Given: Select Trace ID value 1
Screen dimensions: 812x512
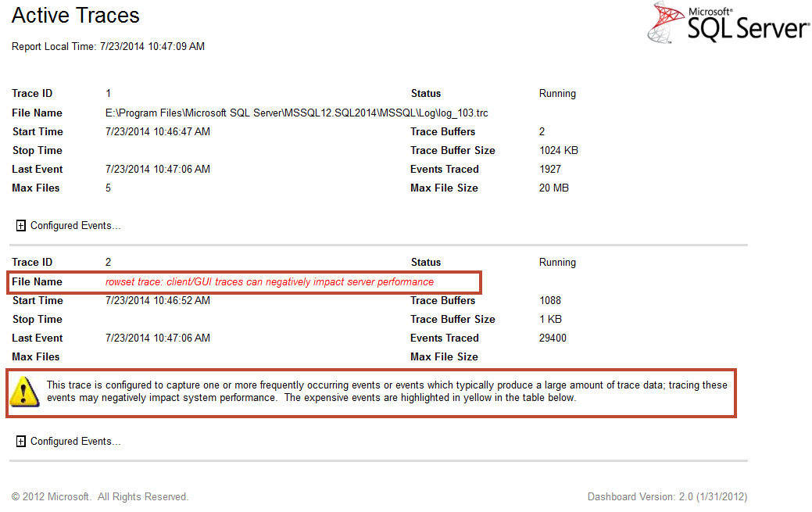Looking at the screenshot, I should (x=108, y=94).
